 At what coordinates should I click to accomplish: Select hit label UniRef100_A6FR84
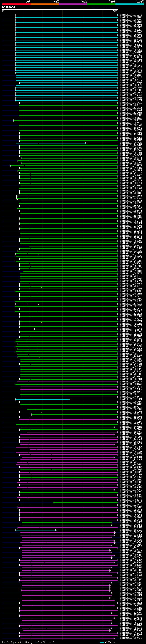[131, 153]
